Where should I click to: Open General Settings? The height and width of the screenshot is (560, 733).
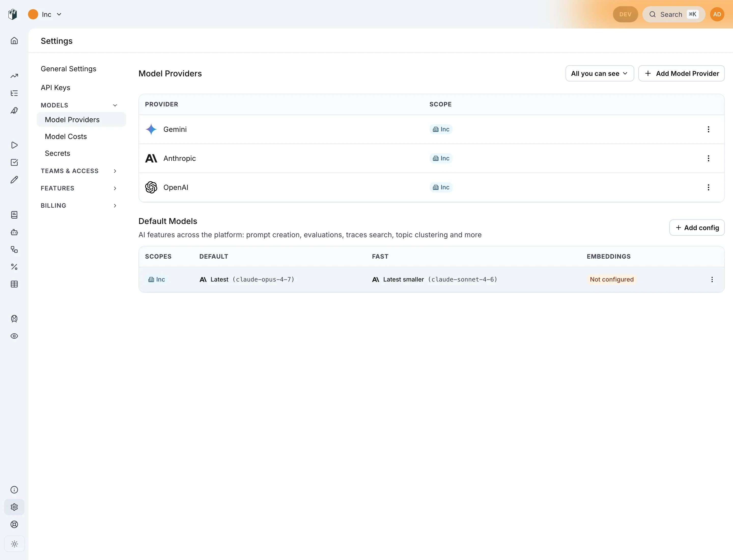pos(68,69)
